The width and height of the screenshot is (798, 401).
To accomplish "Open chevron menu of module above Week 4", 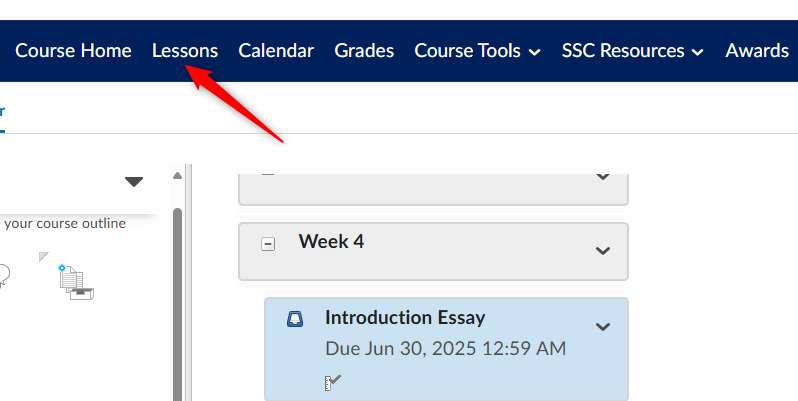I will tap(603, 177).
